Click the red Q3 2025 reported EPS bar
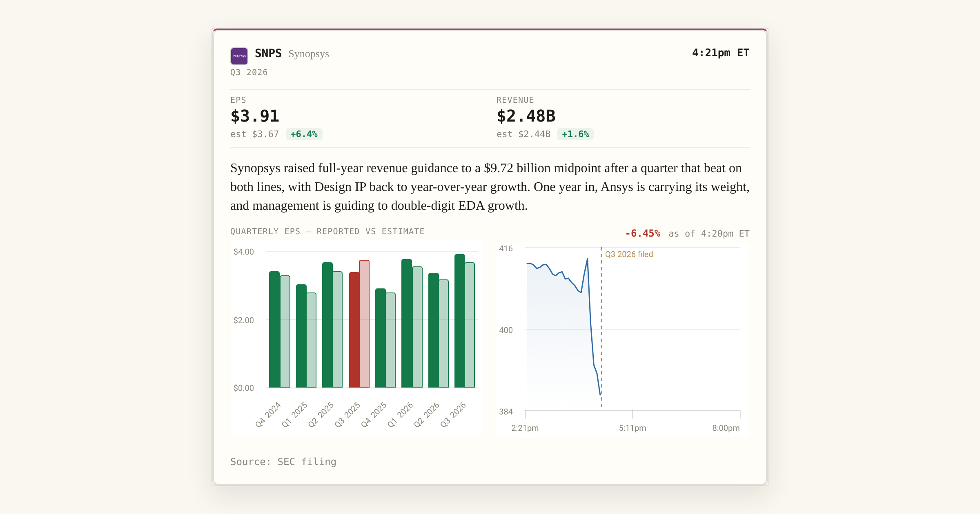The width and height of the screenshot is (980, 514). 354,330
